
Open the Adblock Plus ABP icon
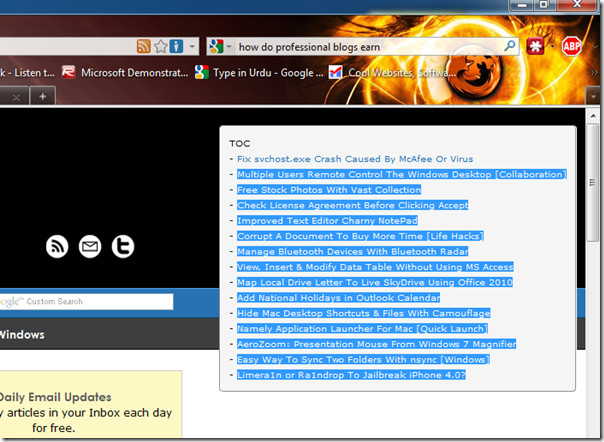572,46
